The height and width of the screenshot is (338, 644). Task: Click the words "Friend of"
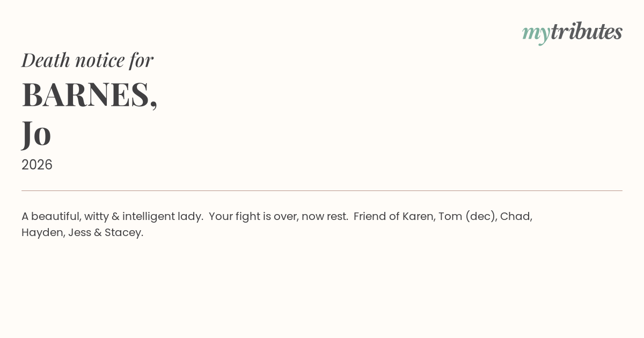click(x=377, y=216)
